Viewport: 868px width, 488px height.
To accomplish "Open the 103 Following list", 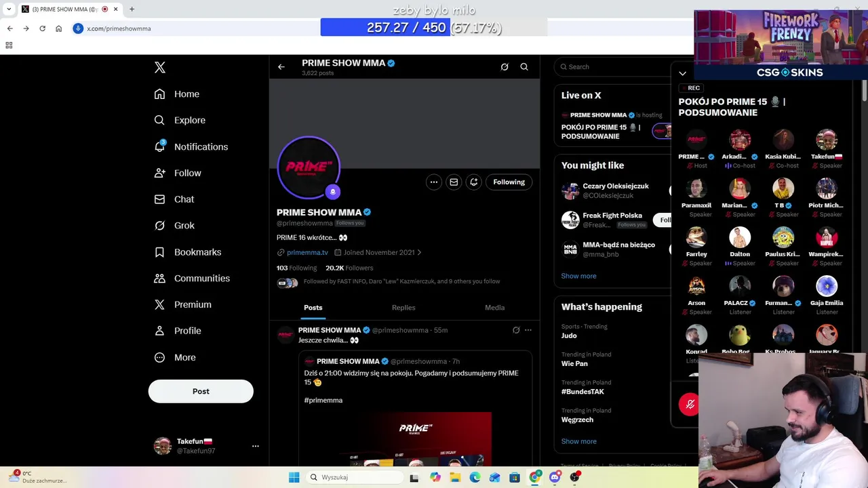I will (x=296, y=268).
